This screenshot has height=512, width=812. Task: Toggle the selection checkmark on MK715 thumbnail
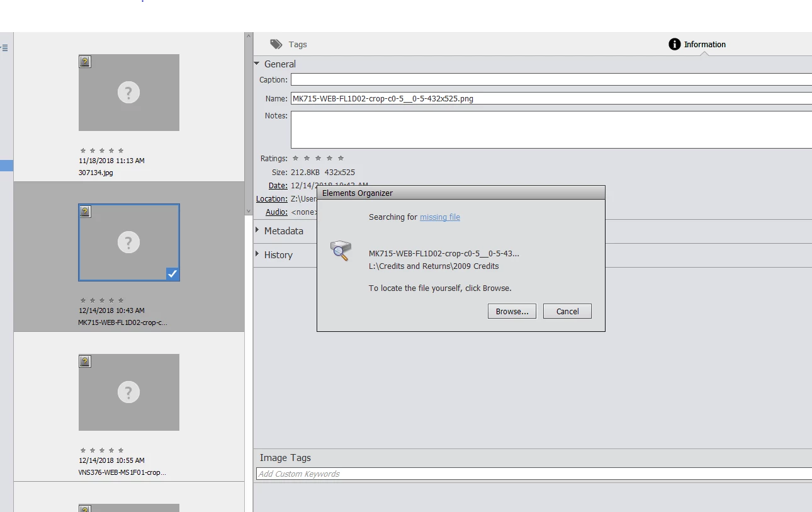tap(172, 274)
